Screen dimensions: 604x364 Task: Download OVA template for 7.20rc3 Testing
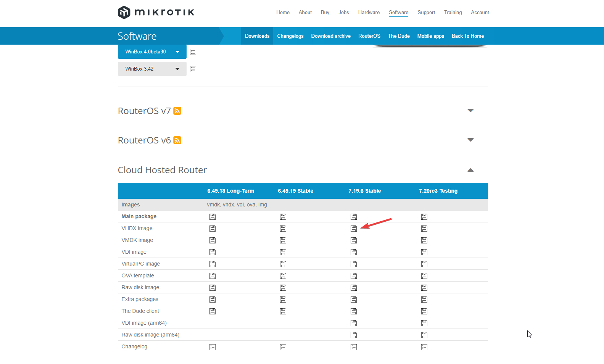click(424, 276)
